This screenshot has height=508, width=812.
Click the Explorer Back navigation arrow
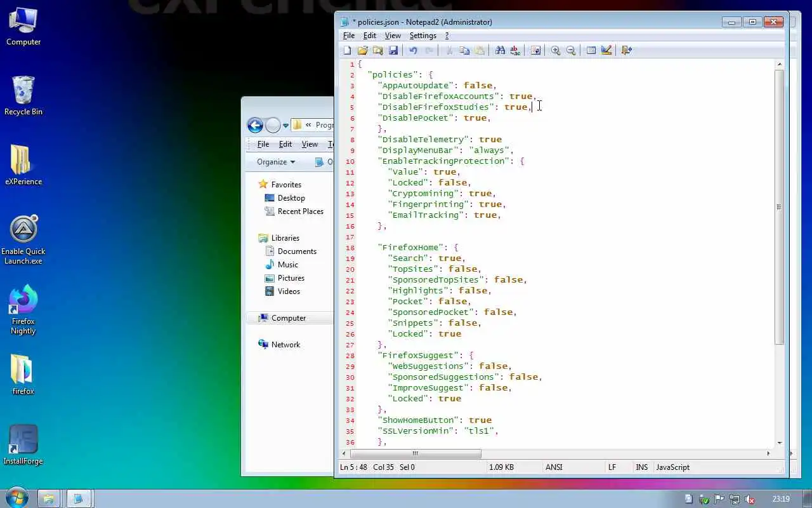255,125
